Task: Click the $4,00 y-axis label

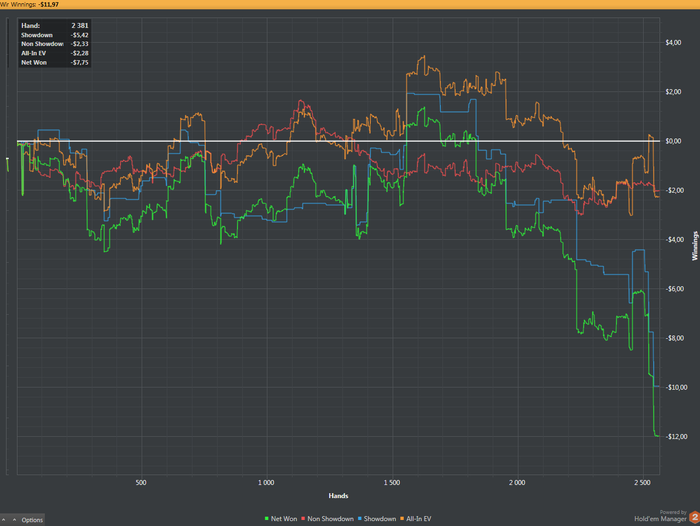Action: coord(673,42)
